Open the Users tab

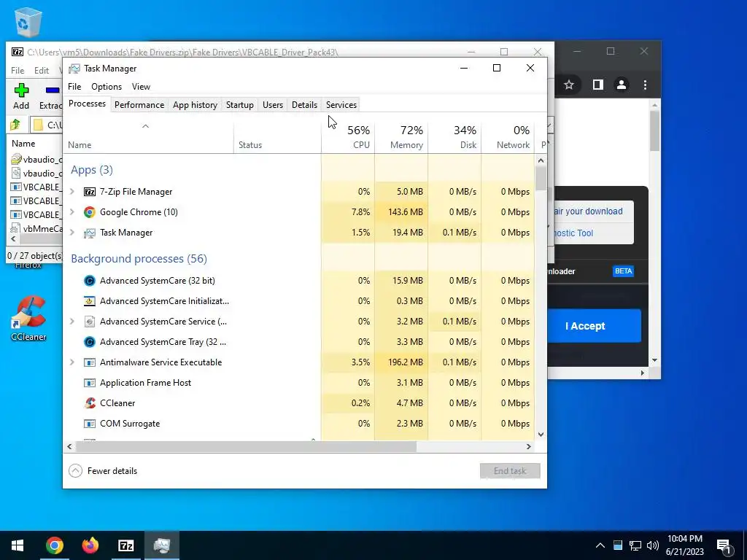tap(273, 105)
